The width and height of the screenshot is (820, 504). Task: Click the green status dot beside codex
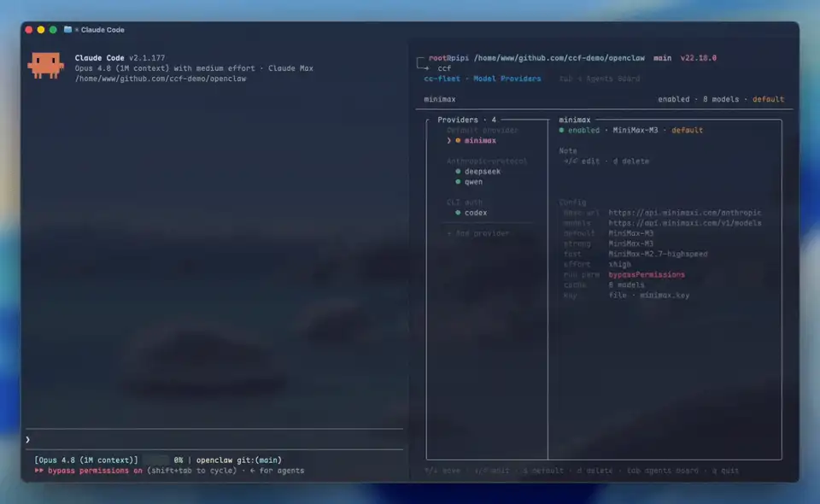tap(458, 213)
